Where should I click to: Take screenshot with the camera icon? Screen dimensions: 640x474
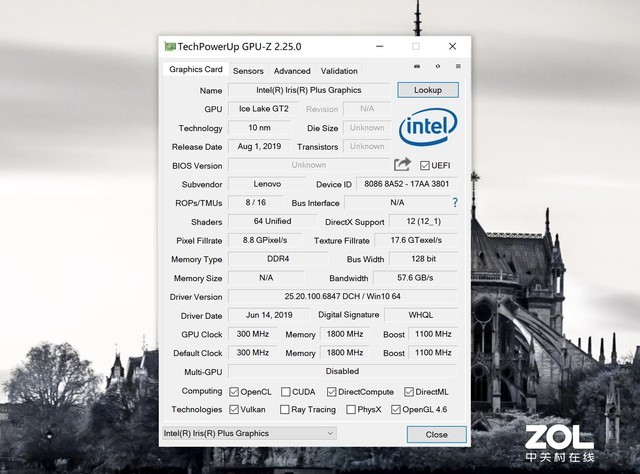417,66
